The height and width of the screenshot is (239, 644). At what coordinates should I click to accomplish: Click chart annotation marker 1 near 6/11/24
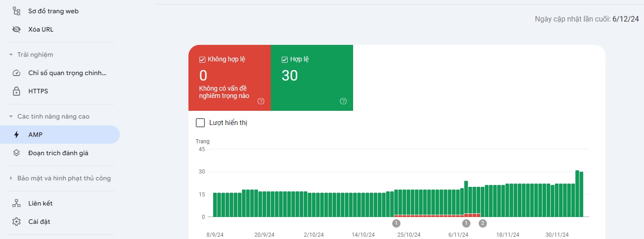pyautogui.click(x=466, y=223)
